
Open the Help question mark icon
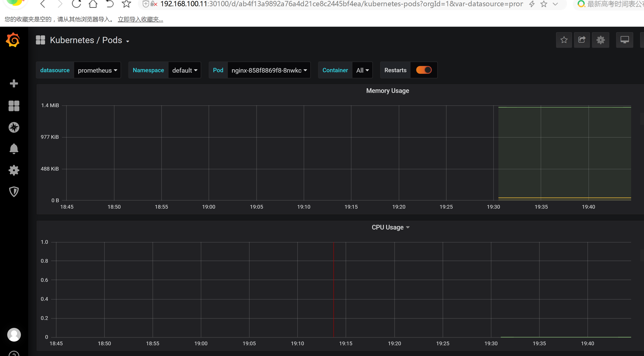14,354
